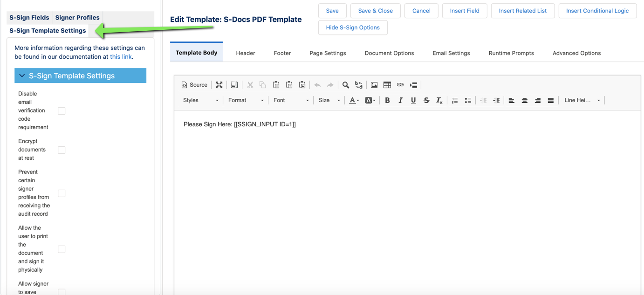Switch to the Footer tab
The height and width of the screenshot is (295, 644).
pyautogui.click(x=282, y=53)
